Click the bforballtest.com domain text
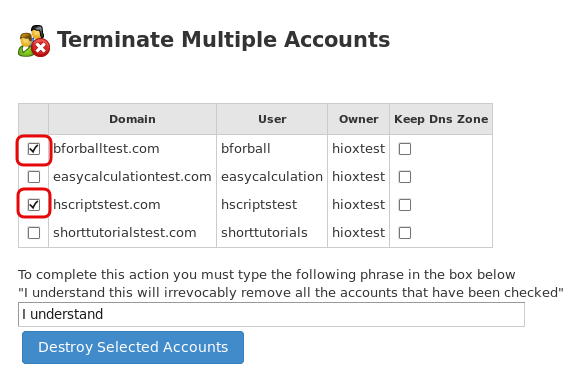571x378 pixels. pos(106,149)
